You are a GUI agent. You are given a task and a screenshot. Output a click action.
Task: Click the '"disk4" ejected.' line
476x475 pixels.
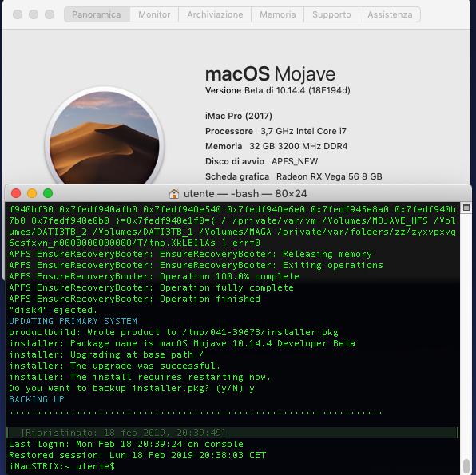(x=54, y=310)
